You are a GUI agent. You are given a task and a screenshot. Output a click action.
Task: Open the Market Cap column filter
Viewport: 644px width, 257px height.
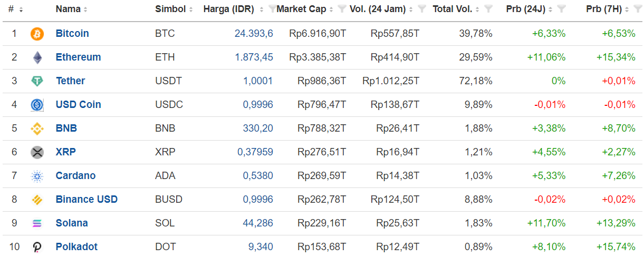pyautogui.click(x=342, y=9)
